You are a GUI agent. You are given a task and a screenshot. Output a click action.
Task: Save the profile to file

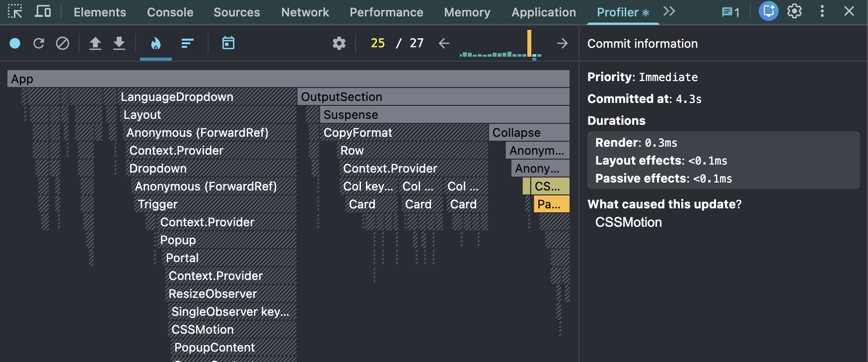point(119,44)
